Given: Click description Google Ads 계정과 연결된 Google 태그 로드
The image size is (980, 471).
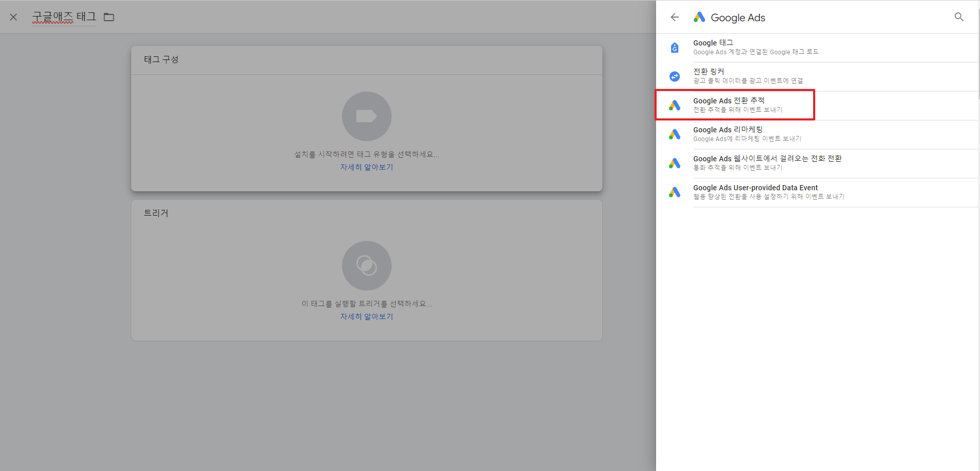Looking at the screenshot, I should click(x=756, y=52).
